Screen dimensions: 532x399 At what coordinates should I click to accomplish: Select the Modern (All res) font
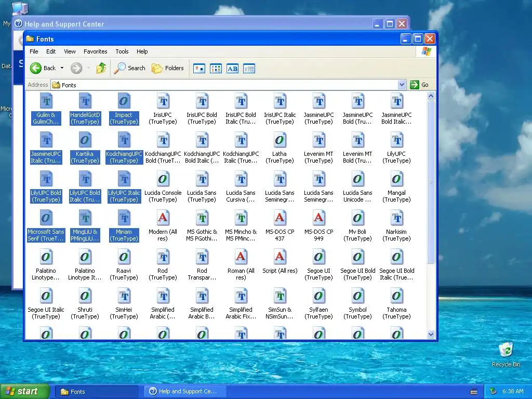point(163,227)
